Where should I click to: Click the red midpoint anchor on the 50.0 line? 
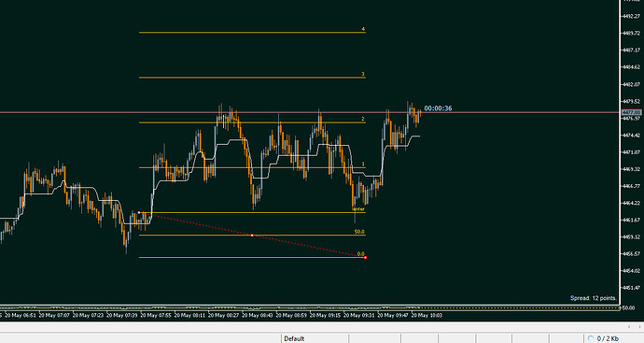pyautogui.click(x=252, y=236)
